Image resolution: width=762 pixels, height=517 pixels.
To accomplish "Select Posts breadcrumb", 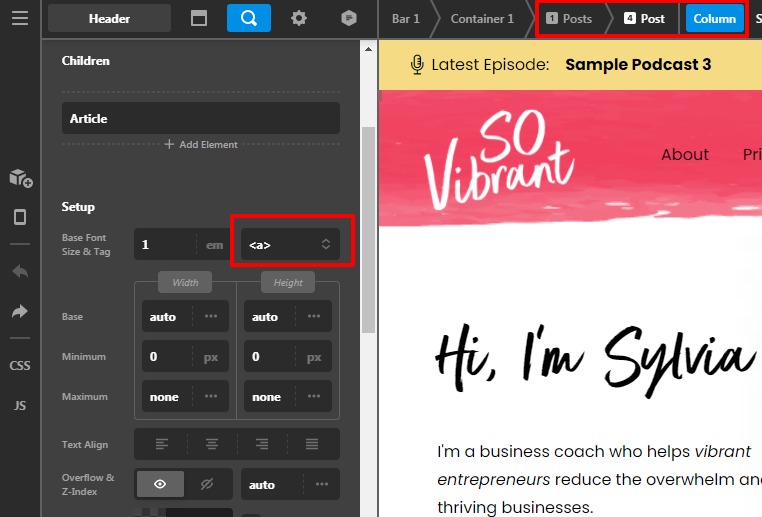I will click(x=569, y=18).
